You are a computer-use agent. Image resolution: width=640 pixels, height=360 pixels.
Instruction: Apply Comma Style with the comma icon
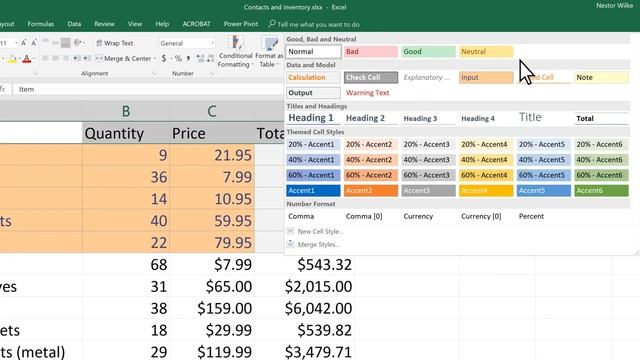pyautogui.click(x=188, y=58)
